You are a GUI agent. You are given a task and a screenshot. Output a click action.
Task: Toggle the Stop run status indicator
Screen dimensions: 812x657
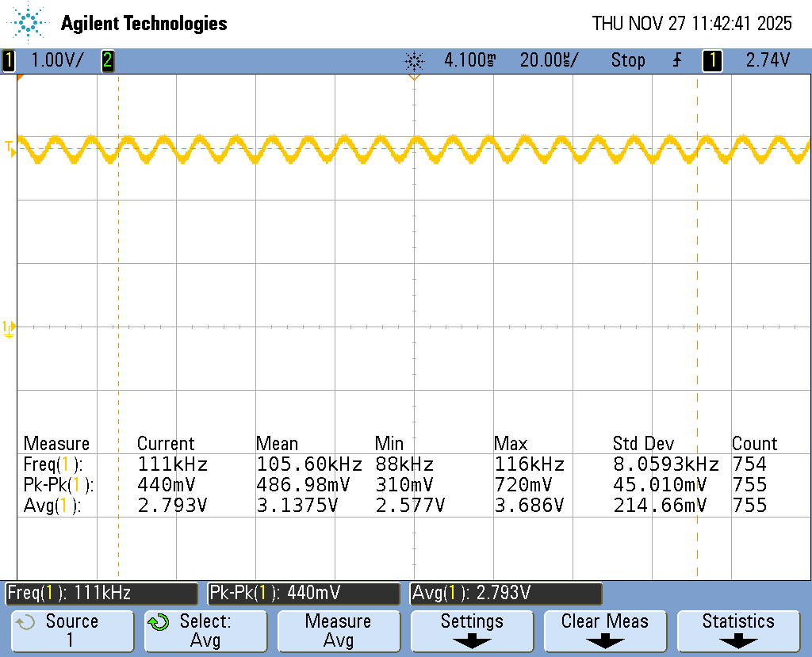pos(627,60)
